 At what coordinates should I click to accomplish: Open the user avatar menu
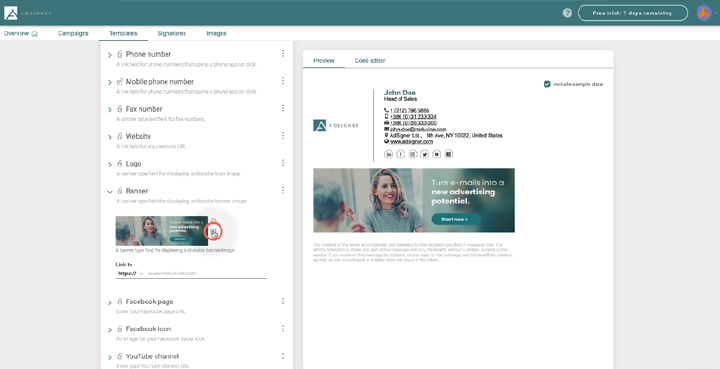coord(704,13)
